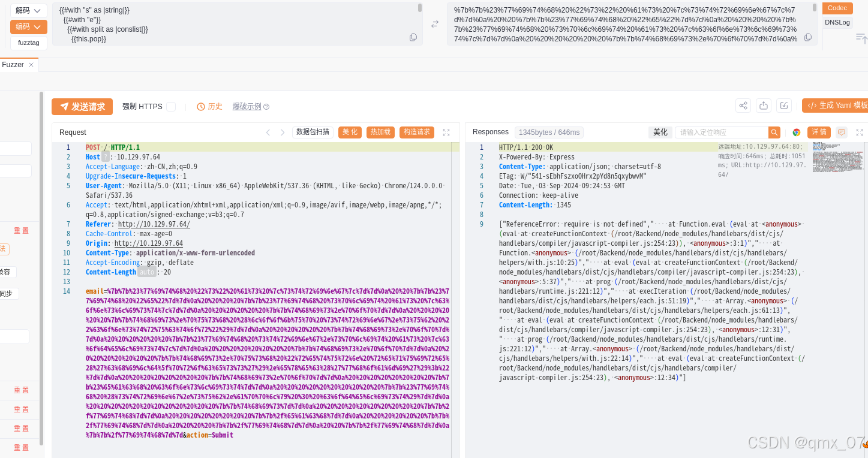
Task: Click the auto badge beside Content-Length
Action: [x=147, y=272]
